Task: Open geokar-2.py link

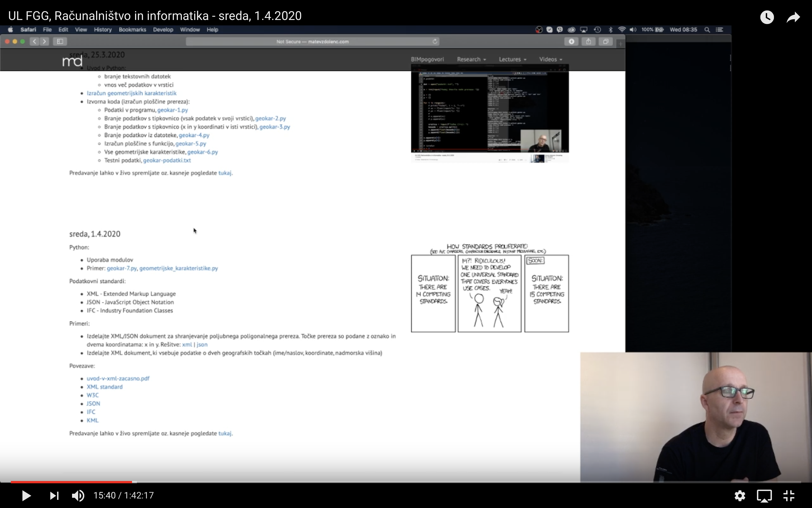Action: pyautogui.click(x=271, y=118)
